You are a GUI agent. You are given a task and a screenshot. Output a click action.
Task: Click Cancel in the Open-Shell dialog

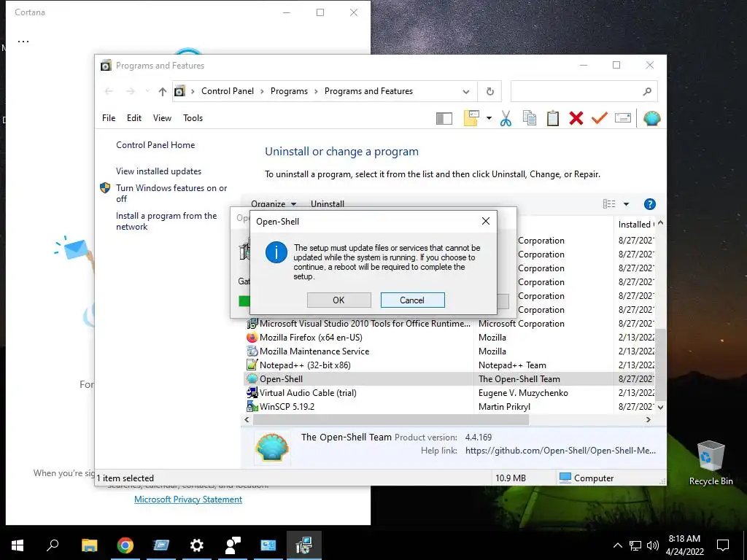[x=412, y=300]
